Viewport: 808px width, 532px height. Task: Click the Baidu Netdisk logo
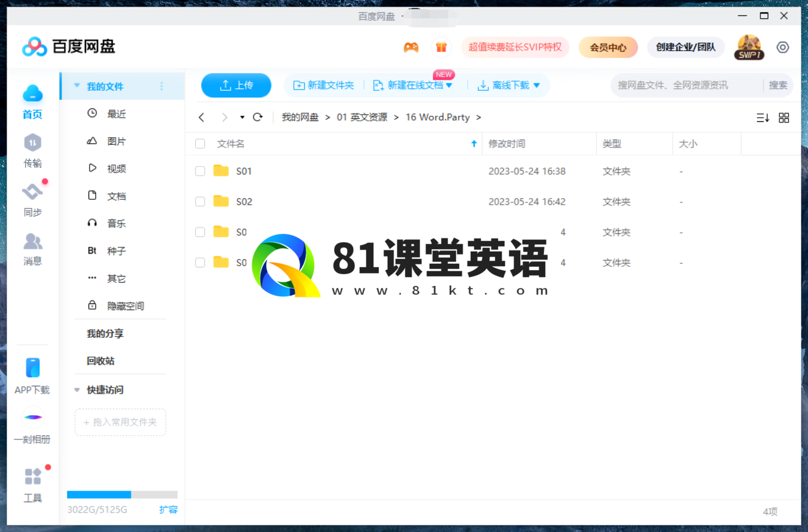pos(68,46)
